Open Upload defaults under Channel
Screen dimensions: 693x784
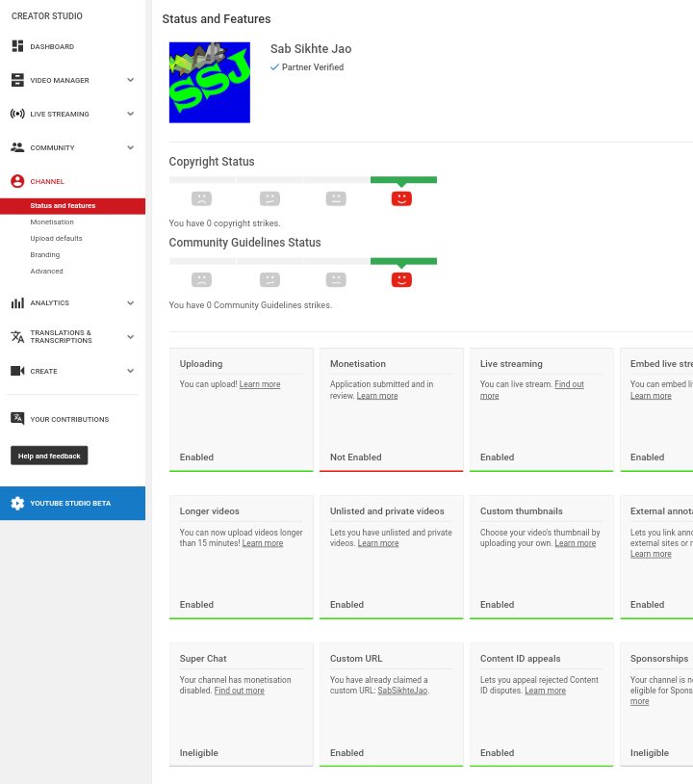click(x=56, y=239)
